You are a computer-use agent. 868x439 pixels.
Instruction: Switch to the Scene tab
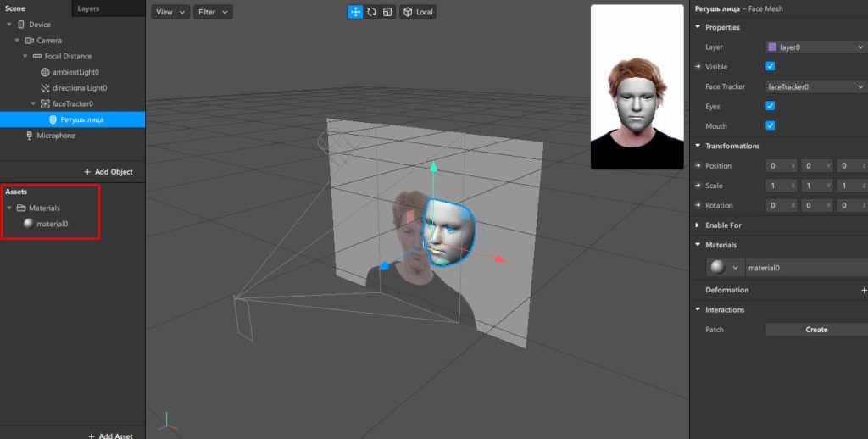(15, 8)
